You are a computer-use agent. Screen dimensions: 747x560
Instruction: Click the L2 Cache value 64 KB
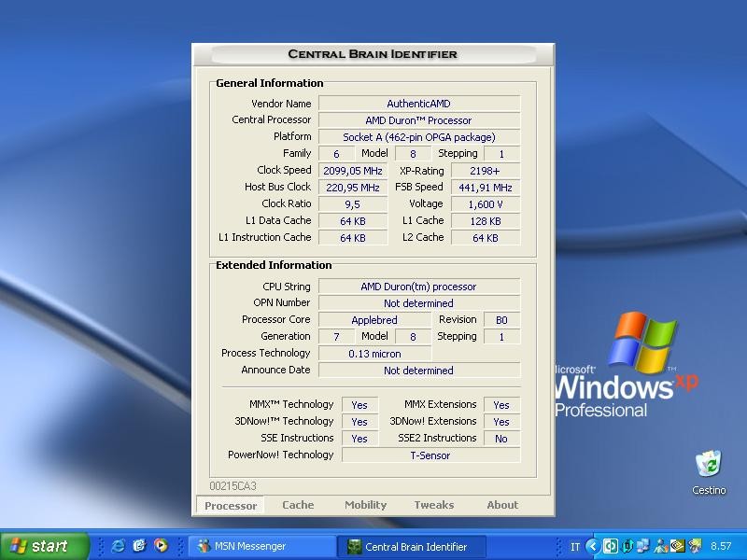point(486,238)
